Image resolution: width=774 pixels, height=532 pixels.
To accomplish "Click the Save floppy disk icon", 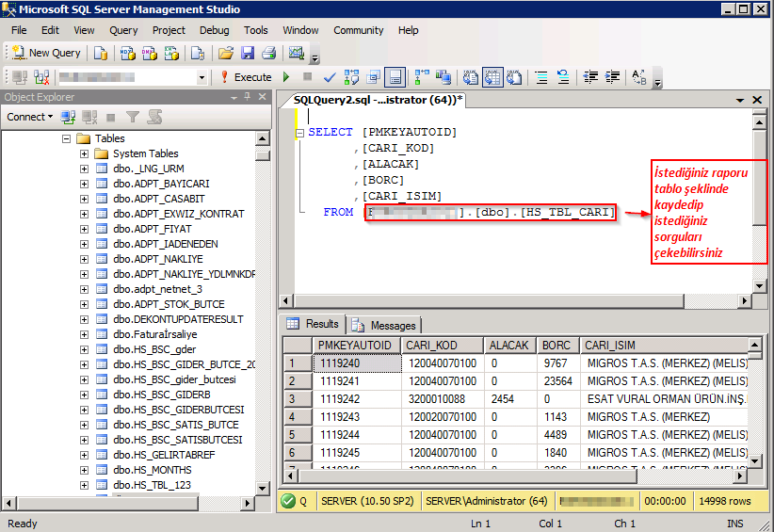I will 248,53.
